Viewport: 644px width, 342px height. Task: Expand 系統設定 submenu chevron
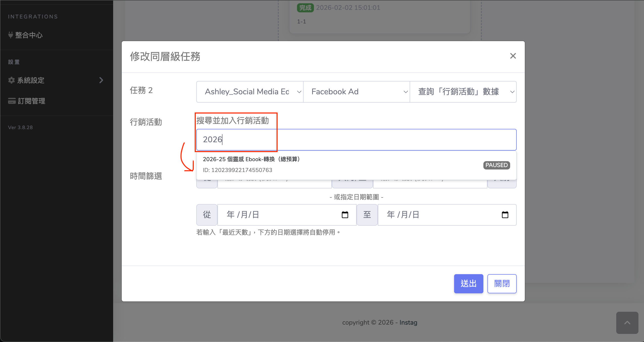pos(101,80)
